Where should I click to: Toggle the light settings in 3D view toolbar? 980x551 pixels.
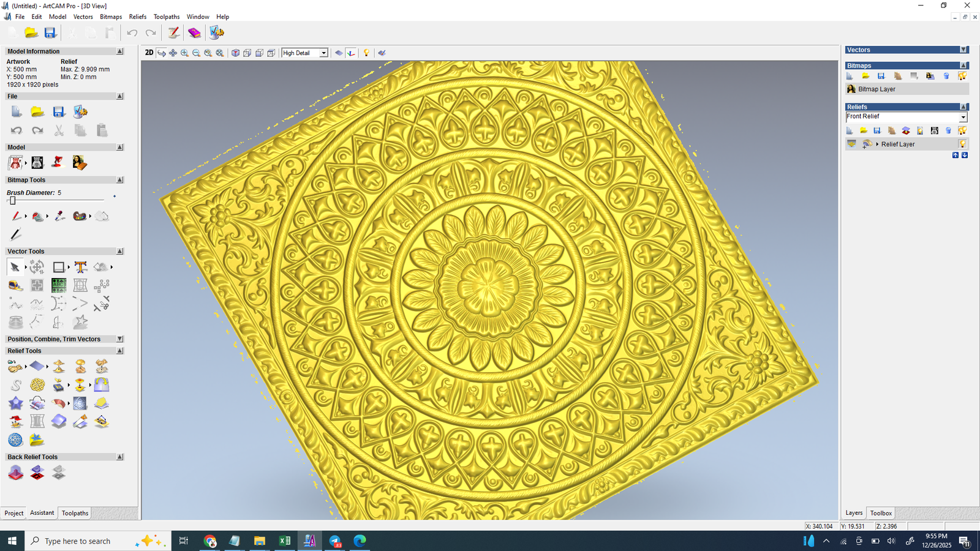point(366,53)
